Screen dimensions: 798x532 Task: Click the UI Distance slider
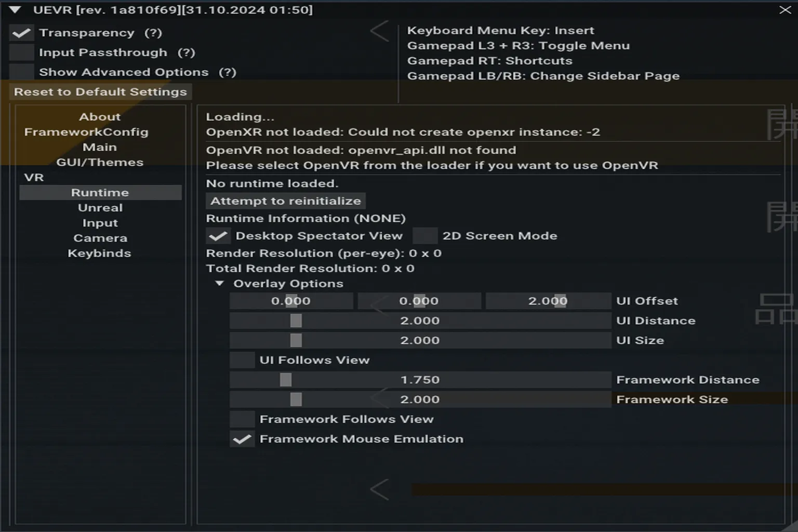click(x=420, y=321)
